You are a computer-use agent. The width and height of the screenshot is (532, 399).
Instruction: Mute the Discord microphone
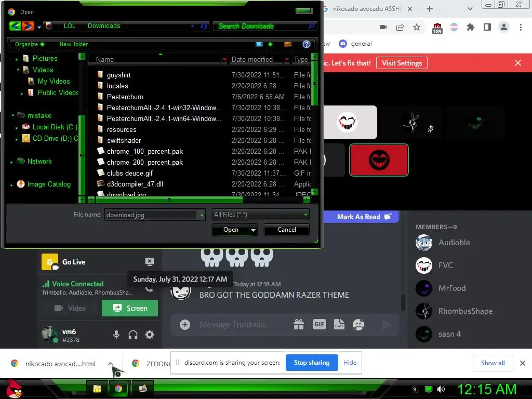click(x=116, y=335)
